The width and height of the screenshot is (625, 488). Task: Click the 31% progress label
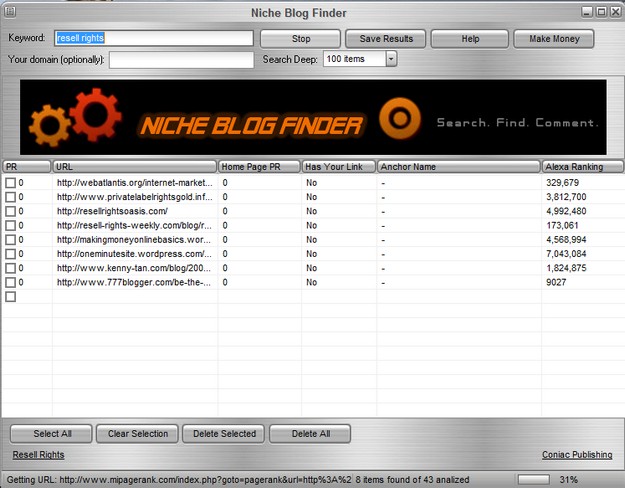point(568,480)
